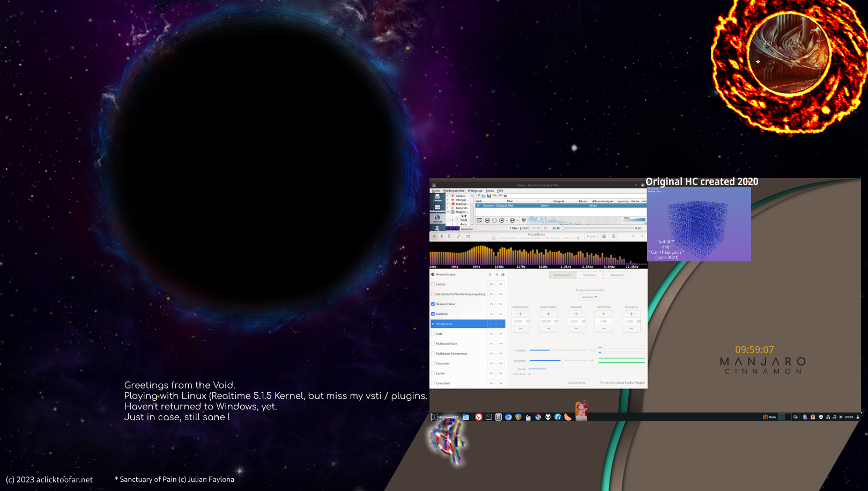
Task: Open the terminal from the panel
Action: (488, 417)
